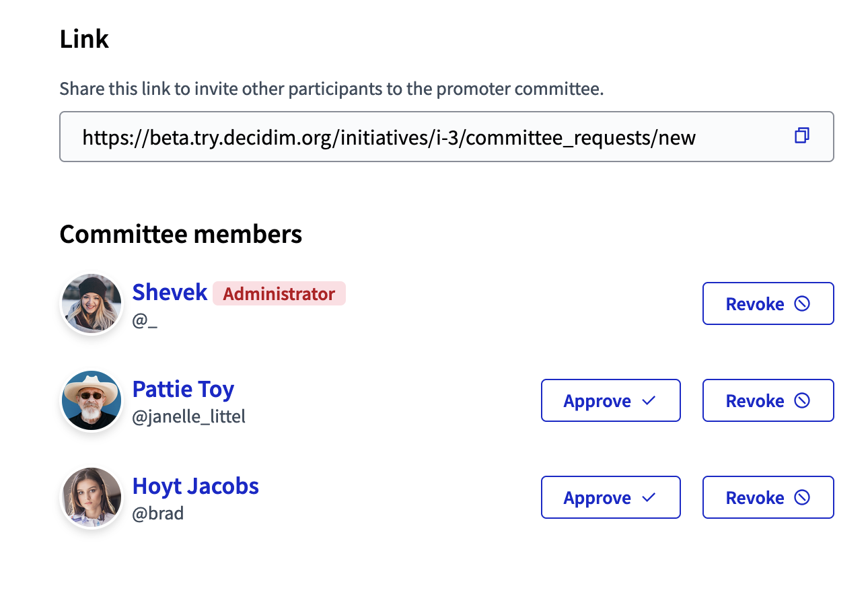Open Hoyt Jacobs' profile link
868x615 pixels.
tap(196, 486)
